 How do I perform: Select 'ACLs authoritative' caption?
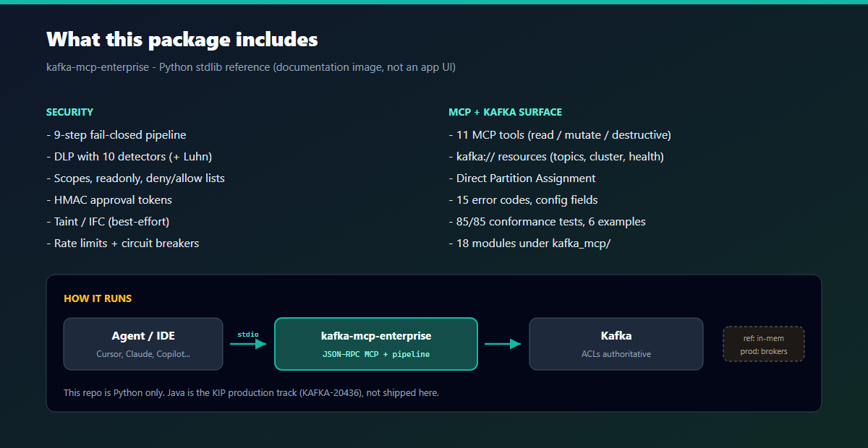616,354
